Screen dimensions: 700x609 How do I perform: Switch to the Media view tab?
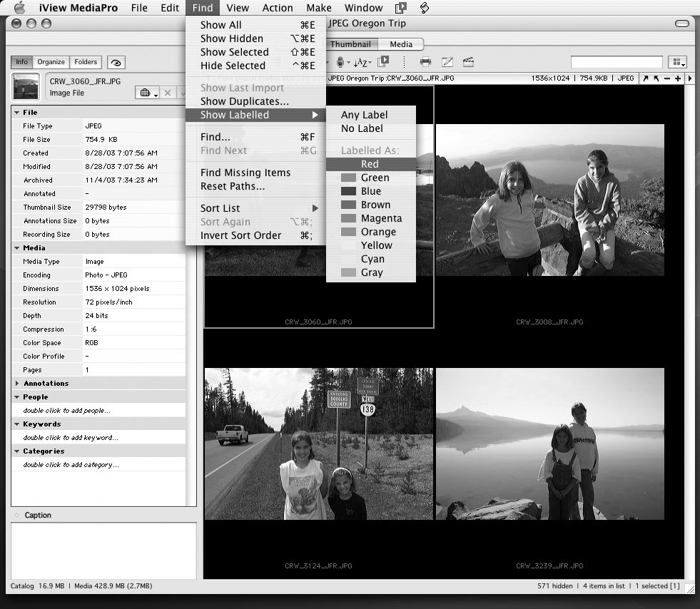click(401, 44)
